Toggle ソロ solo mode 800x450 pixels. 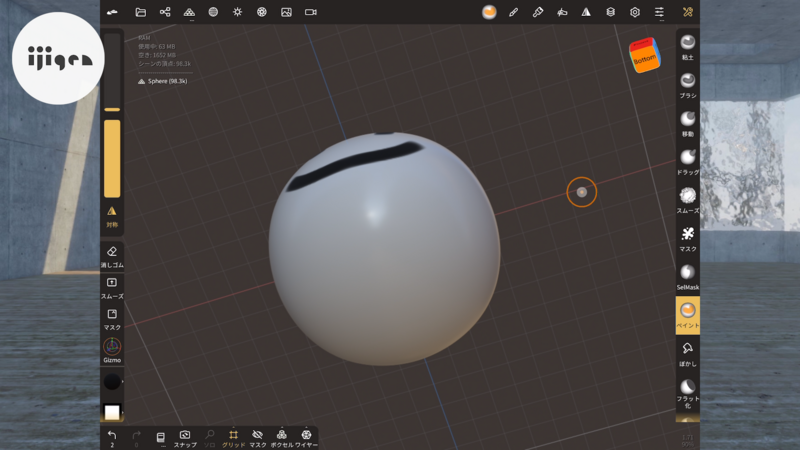pyautogui.click(x=210, y=438)
